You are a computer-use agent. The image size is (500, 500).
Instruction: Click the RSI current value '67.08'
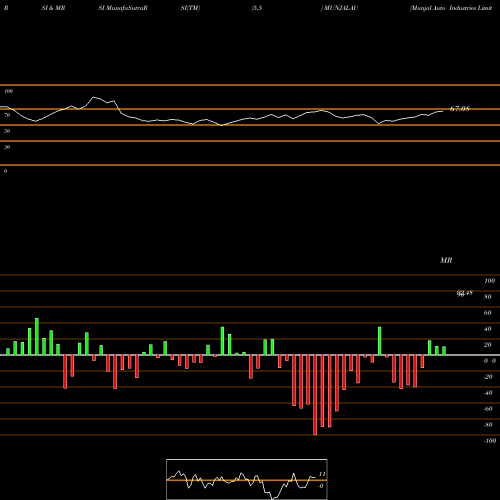[460, 109]
